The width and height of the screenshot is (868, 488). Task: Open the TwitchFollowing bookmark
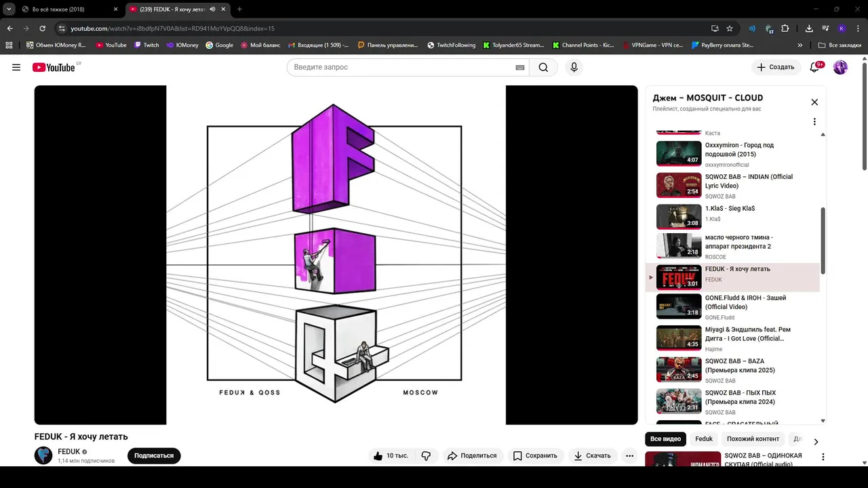pos(452,45)
